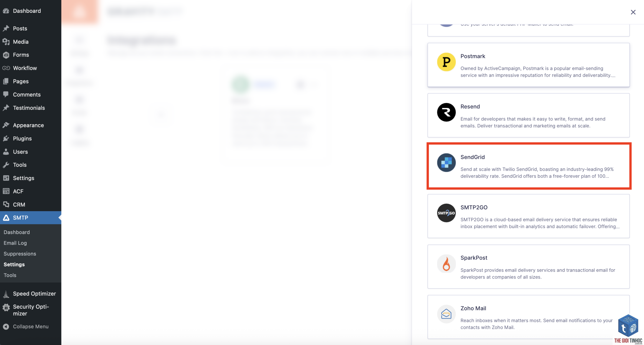The height and width of the screenshot is (345, 644).
Task: Click the Dashboard gauge icon in sidebar
Action: coord(6,11)
